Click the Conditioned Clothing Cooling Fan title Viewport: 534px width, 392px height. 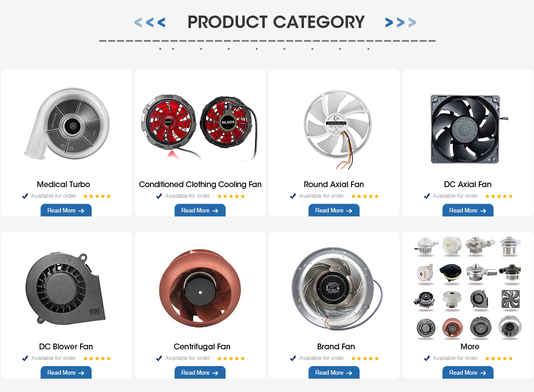[x=200, y=184]
